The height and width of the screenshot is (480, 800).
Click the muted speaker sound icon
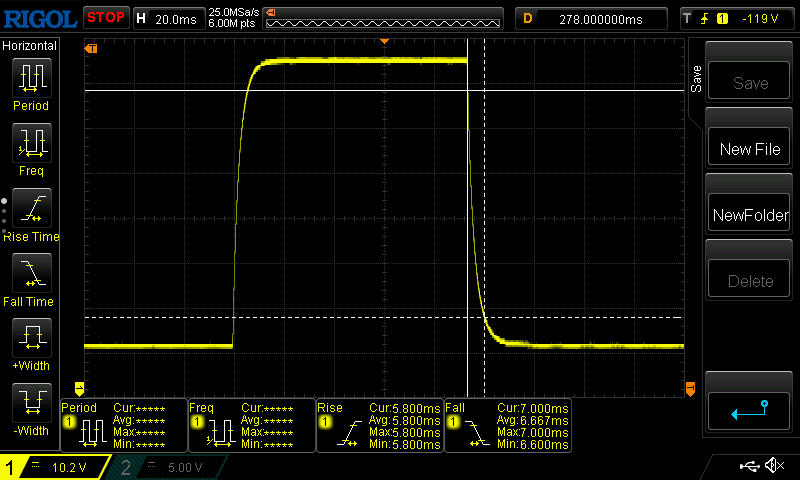pyautogui.click(x=774, y=466)
